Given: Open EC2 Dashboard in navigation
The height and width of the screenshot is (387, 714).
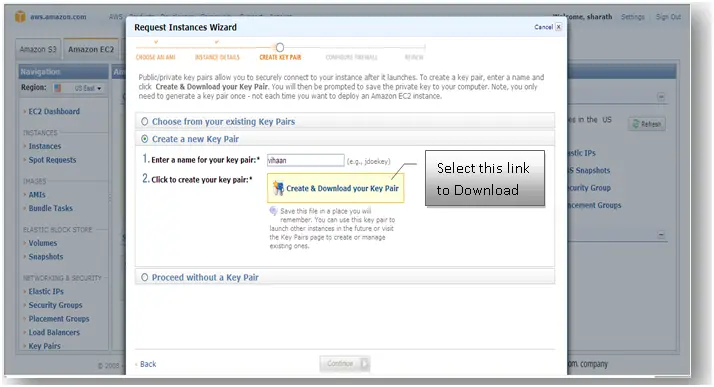Looking at the screenshot, I should 54,111.
